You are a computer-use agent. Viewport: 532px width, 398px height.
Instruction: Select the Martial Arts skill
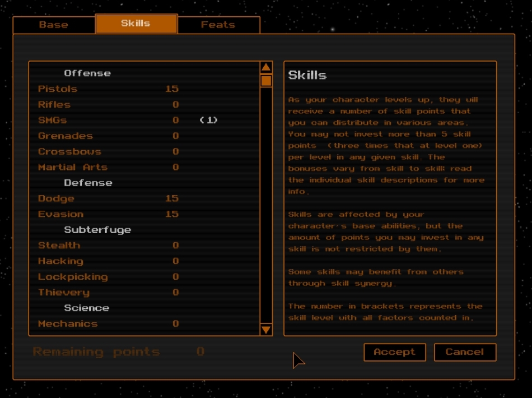(x=73, y=168)
